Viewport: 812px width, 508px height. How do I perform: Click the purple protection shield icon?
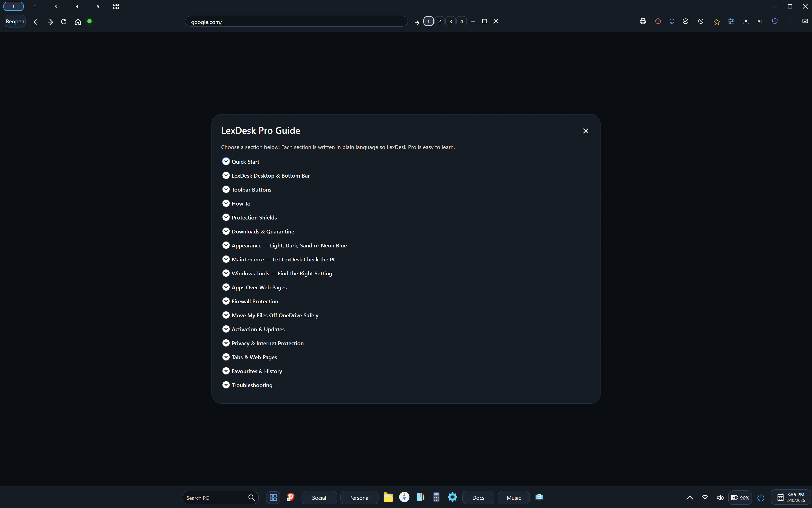(775, 22)
